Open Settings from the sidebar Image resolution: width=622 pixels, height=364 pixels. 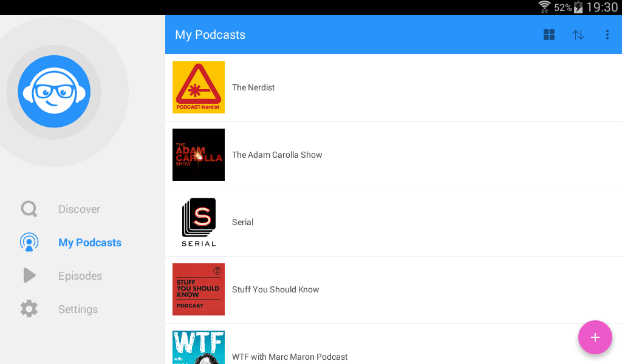(x=78, y=309)
